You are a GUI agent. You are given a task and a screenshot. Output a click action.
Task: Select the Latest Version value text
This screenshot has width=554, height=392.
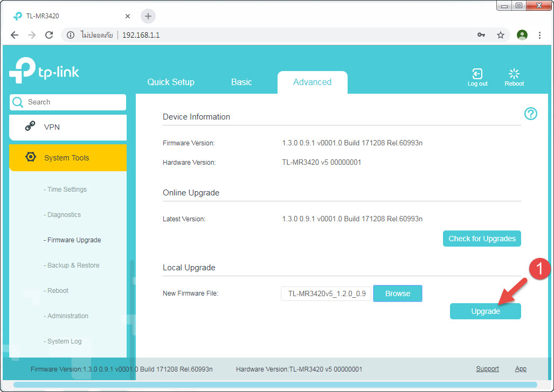352,219
